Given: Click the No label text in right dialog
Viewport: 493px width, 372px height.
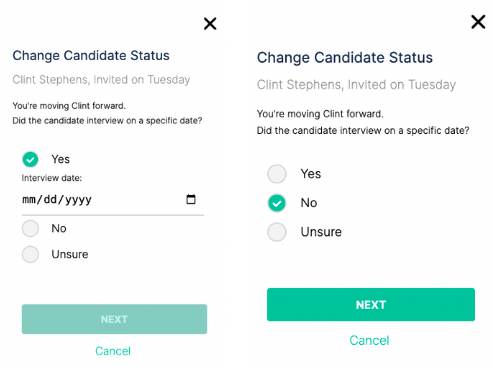Looking at the screenshot, I should point(309,203).
